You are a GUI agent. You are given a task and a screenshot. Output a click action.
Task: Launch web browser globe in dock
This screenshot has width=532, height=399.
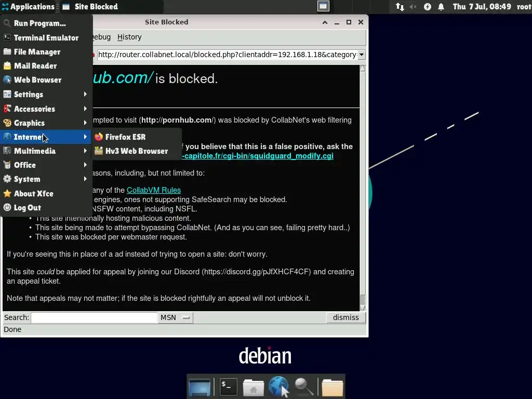[278, 387]
